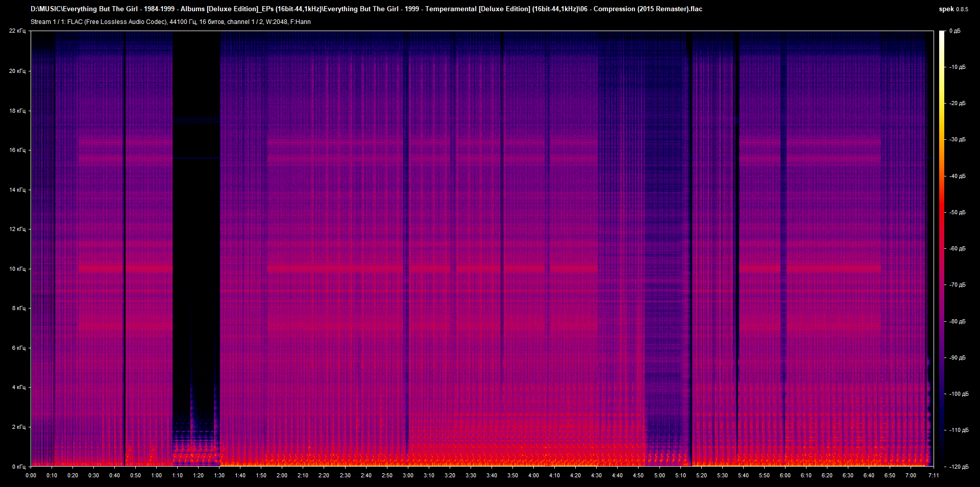
Task: Click the 4:30 time axis label
Action: click(x=597, y=475)
